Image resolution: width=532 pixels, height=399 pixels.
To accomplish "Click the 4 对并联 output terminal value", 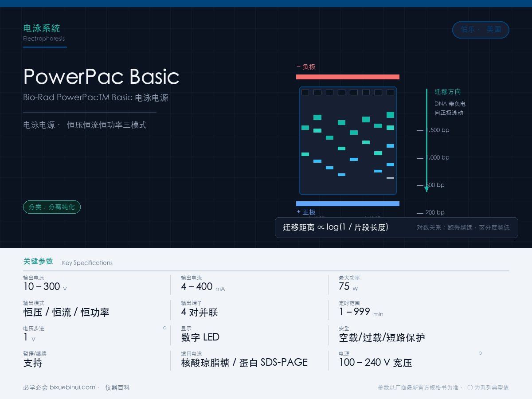I will [x=199, y=312].
